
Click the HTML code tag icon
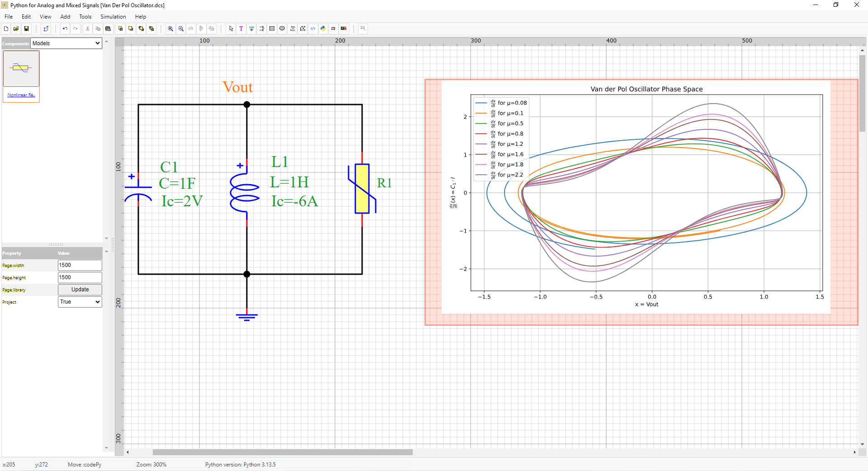(x=313, y=29)
